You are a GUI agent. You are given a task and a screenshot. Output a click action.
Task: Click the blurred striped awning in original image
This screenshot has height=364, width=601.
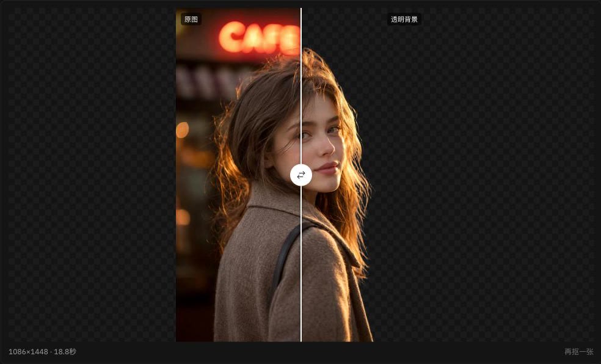tap(214, 81)
